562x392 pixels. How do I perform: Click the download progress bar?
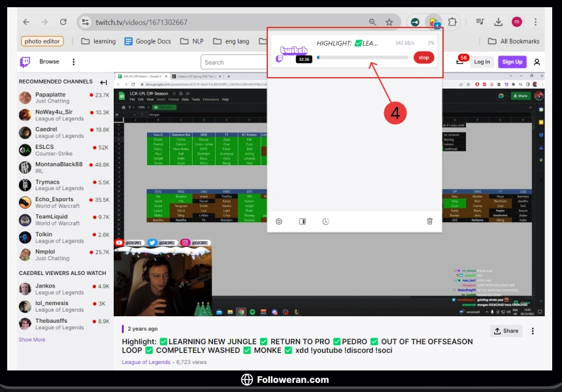[363, 57]
